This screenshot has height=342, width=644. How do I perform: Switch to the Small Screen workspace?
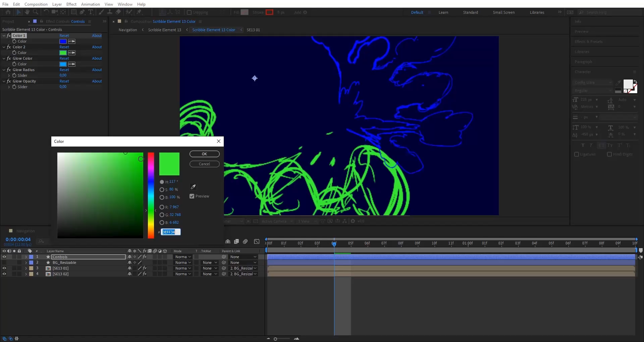point(503,12)
